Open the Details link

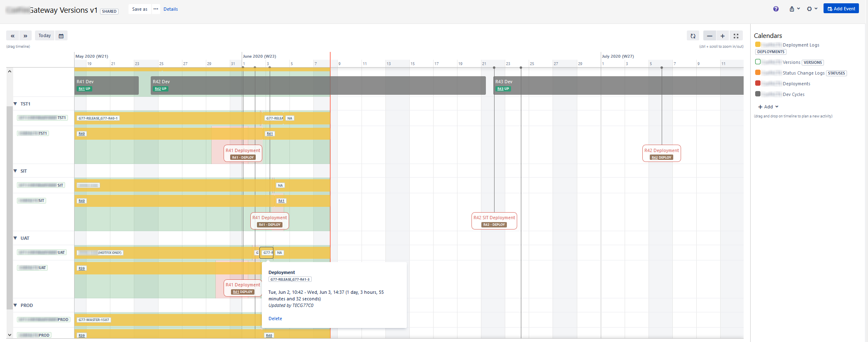(170, 9)
